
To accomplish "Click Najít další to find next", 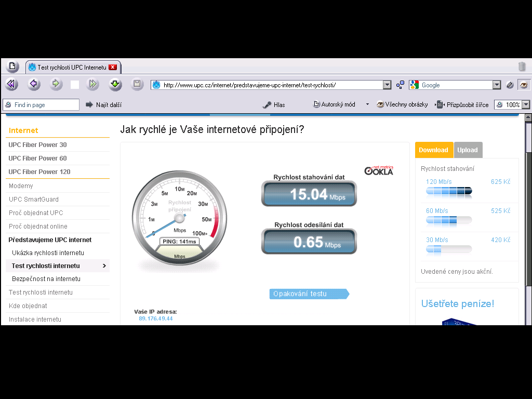I will [x=103, y=105].
